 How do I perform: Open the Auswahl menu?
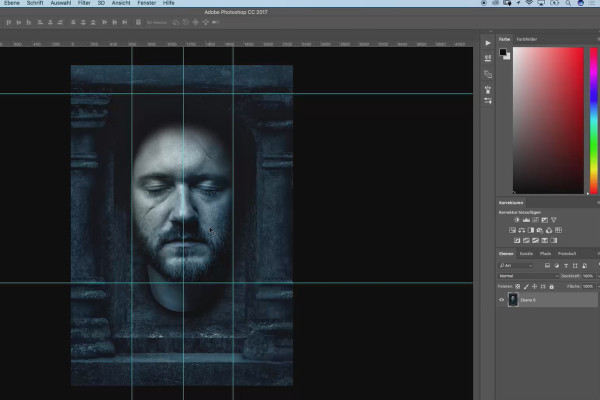pyautogui.click(x=60, y=3)
